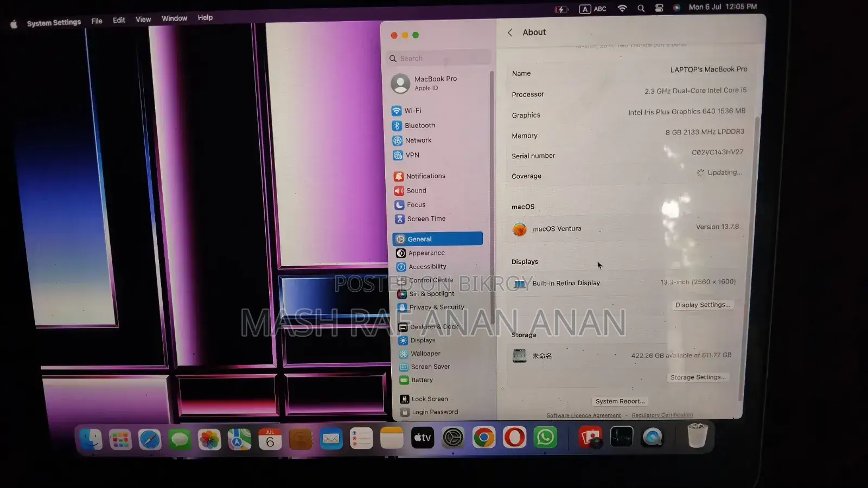
Task: Open the Edit menu
Action: [119, 20]
